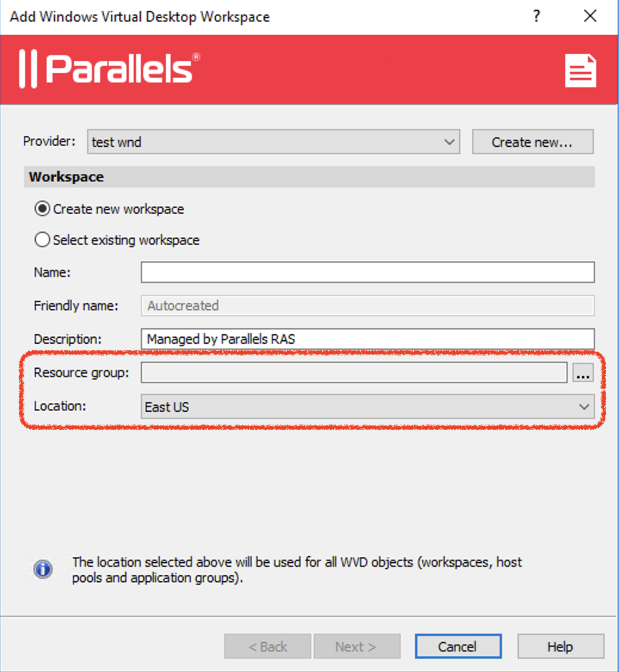Browse for resource group with ellipsis button
This screenshot has height=672, width=619.
pos(583,373)
